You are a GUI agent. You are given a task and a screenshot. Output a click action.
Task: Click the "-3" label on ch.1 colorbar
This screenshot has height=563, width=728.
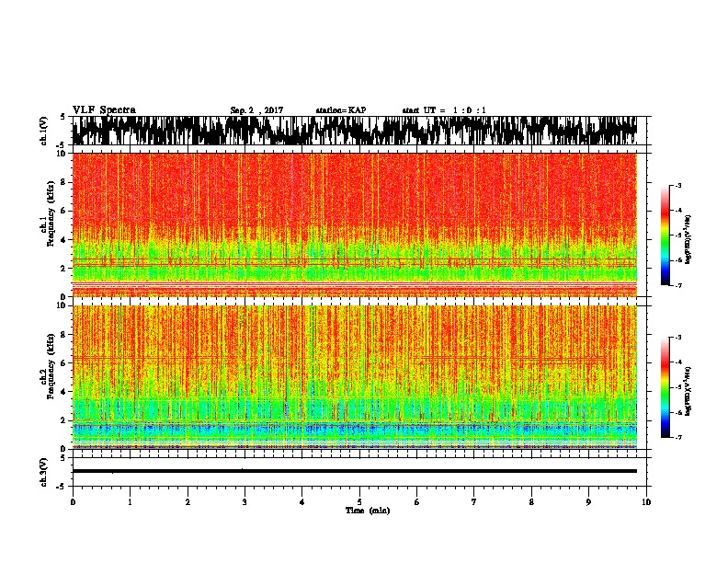pos(678,186)
